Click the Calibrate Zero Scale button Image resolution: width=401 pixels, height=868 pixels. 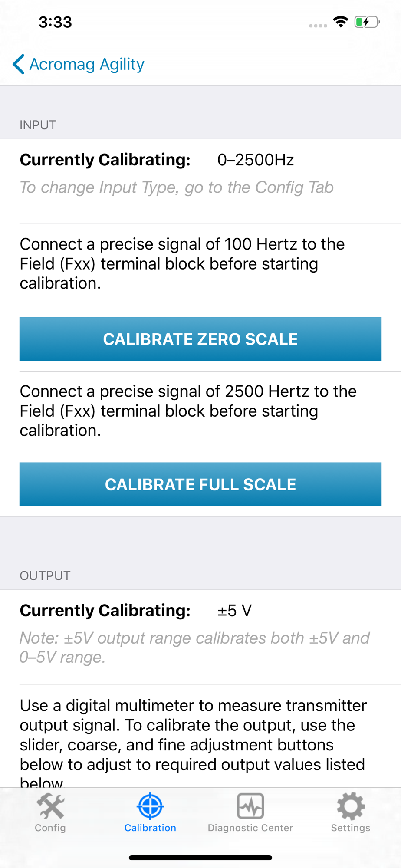click(x=200, y=339)
